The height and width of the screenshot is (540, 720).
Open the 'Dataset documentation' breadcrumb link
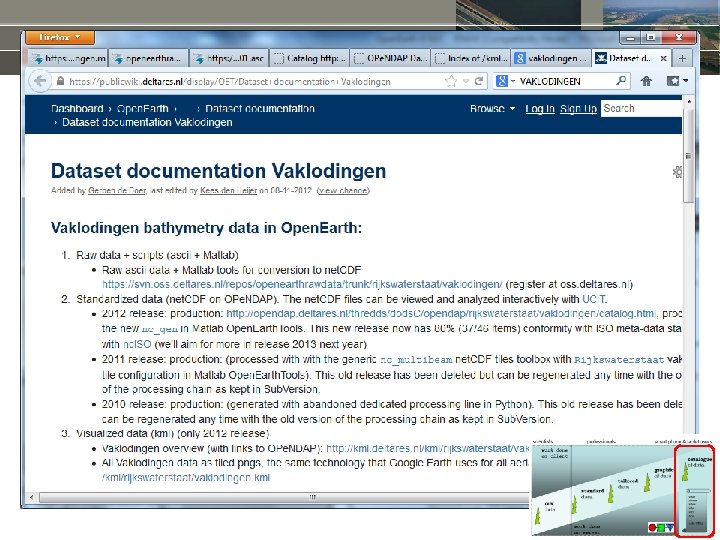(x=260, y=109)
